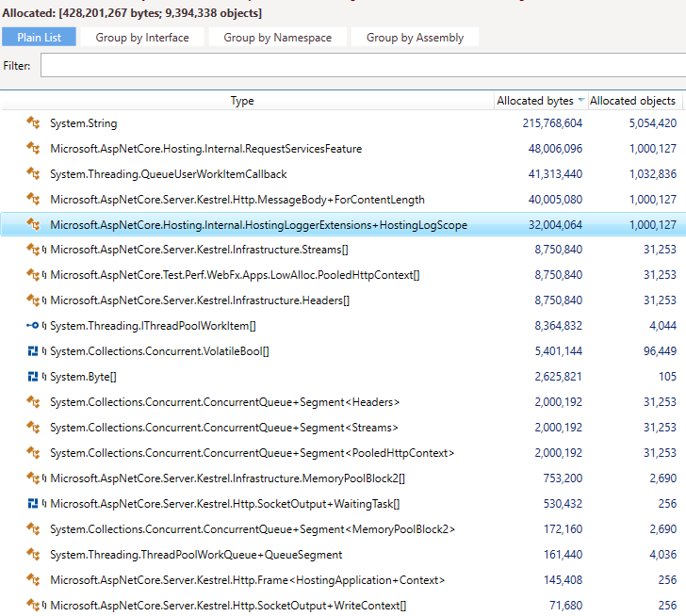686x616 pixels.
Task: Sort by Allocated objects column header
Action: (x=632, y=101)
